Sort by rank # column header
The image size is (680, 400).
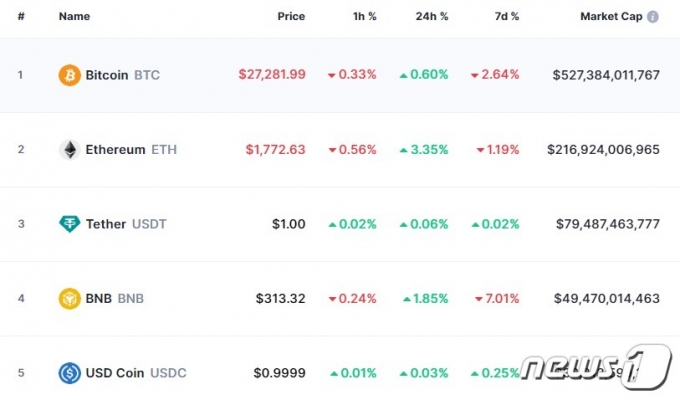21,16
